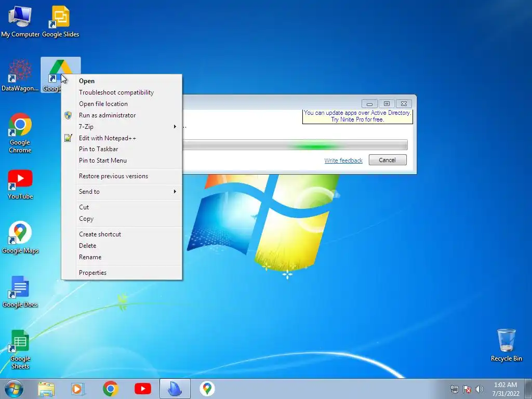Open Windows Explorer from the taskbar

46,389
